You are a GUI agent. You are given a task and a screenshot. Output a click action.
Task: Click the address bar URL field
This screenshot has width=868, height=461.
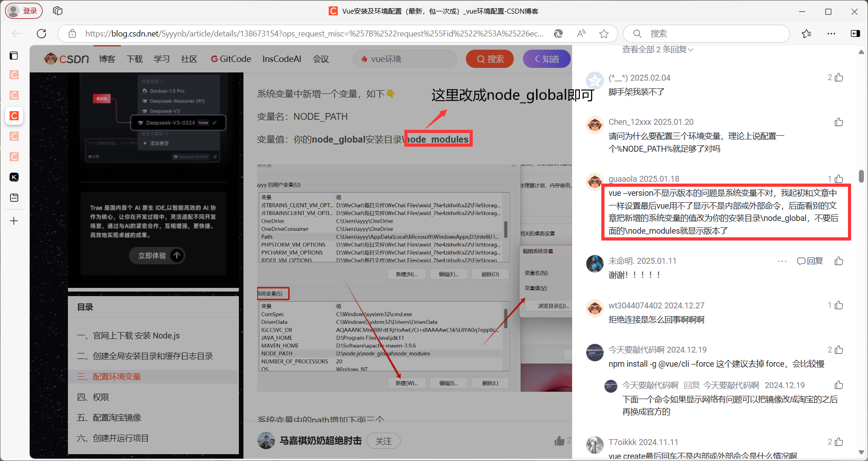314,33
